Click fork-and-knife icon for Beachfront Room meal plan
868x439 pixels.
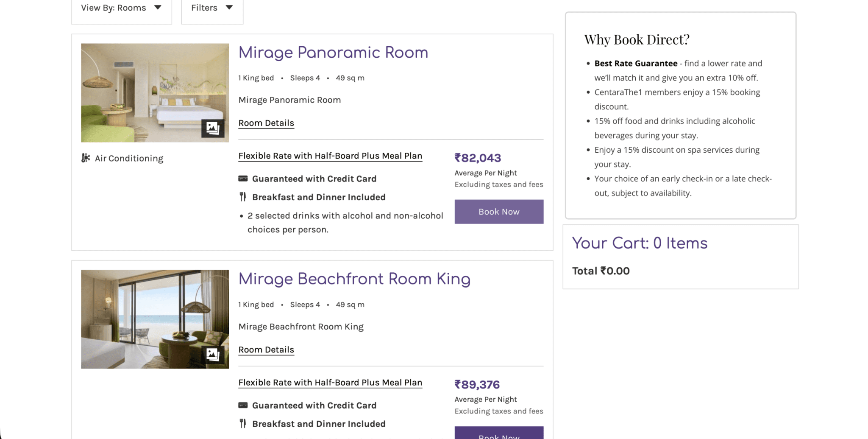tap(243, 423)
